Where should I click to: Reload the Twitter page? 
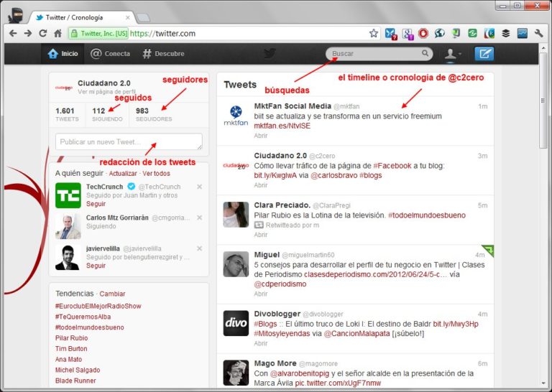(43, 34)
